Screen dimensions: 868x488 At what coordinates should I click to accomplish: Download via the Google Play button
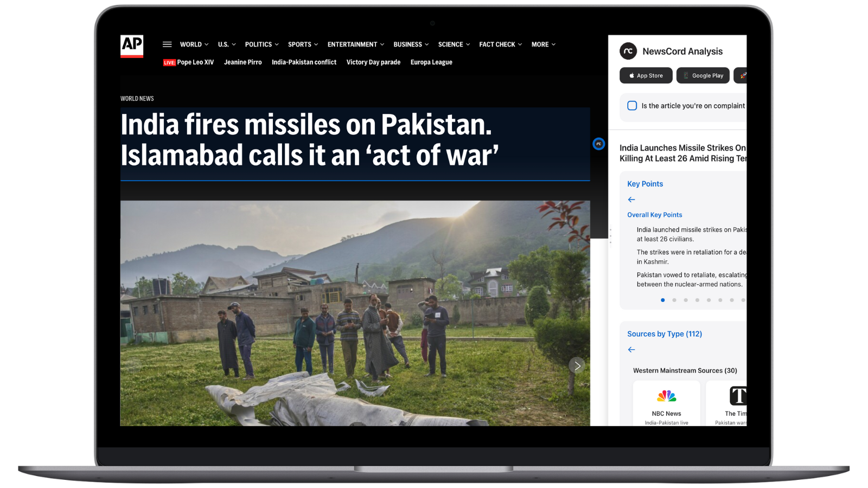coord(703,75)
